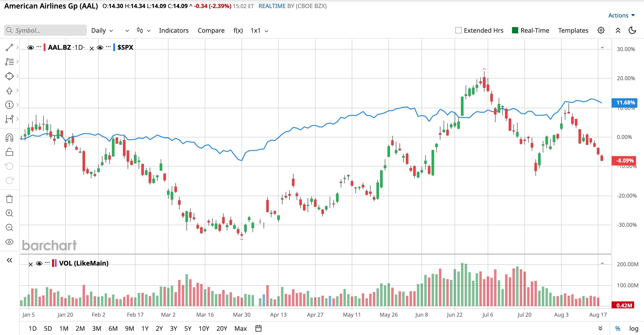Set chart range to Max
The height and width of the screenshot is (335, 644).
point(241,328)
